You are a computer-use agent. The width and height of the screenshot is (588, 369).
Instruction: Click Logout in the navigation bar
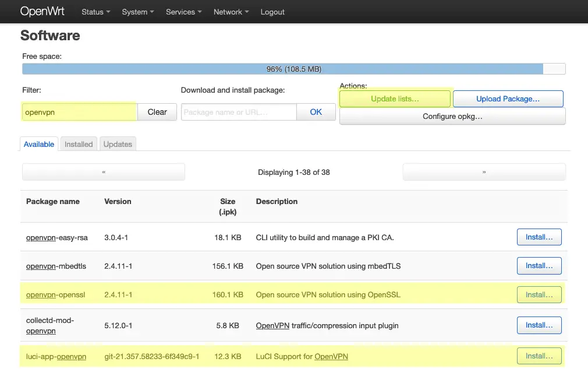[272, 12]
